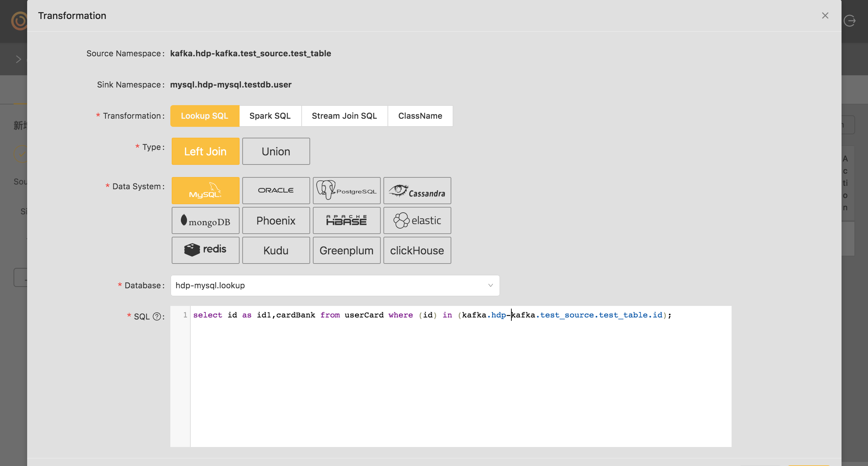Open the Database dropdown

329,285
